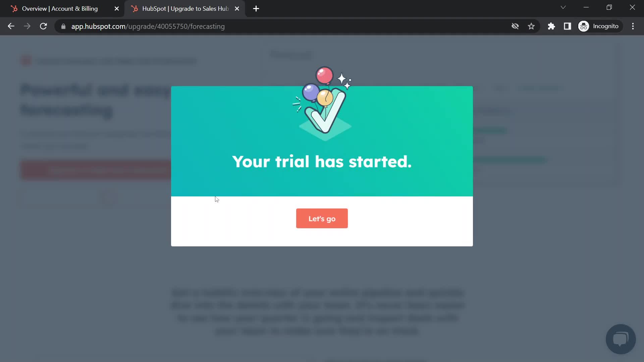This screenshot has height=362, width=644.
Task: Click the Let's go button on trial modal
Action: click(322, 218)
